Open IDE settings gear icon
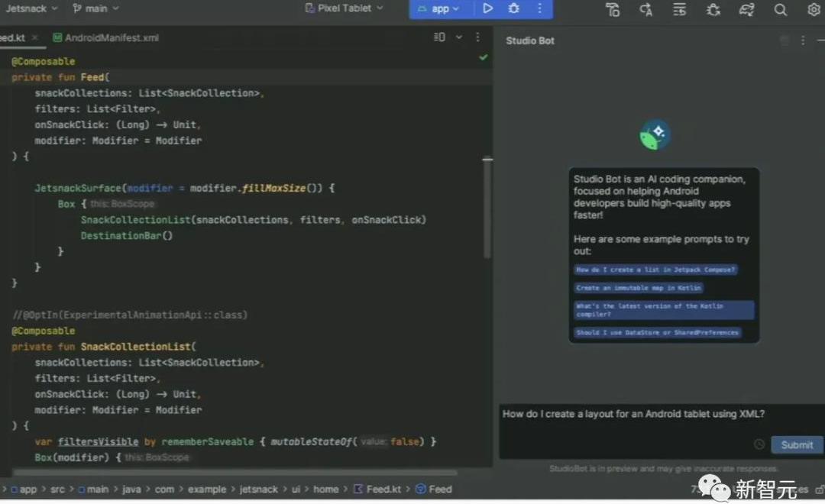Viewport: 825px width, 504px height. (814, 9)
